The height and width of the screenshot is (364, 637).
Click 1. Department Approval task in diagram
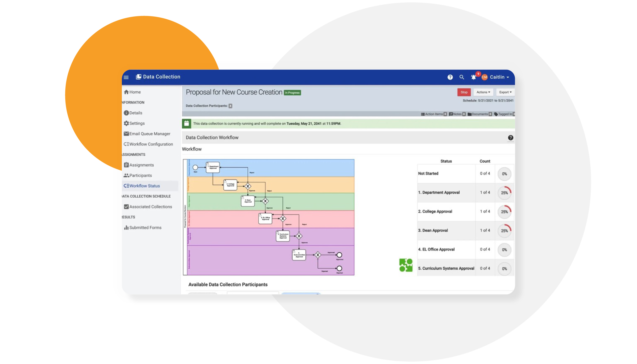[x=213, y=167]
